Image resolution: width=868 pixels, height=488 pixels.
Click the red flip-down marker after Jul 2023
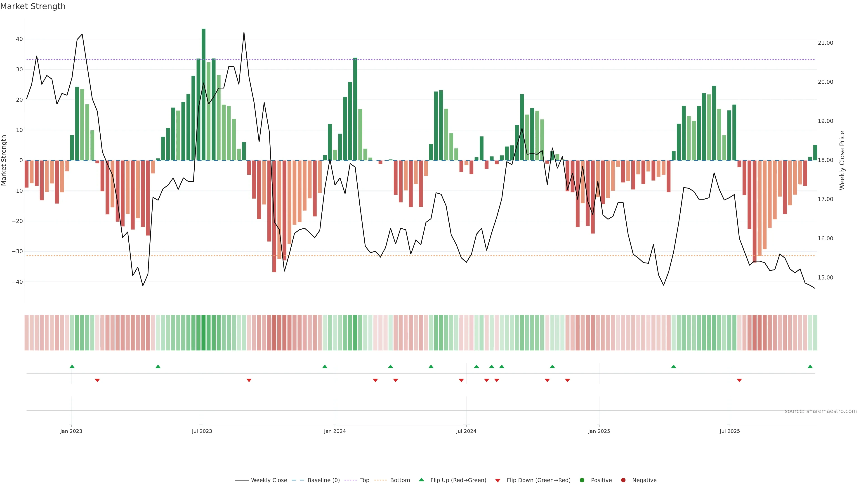coord(249,380)
